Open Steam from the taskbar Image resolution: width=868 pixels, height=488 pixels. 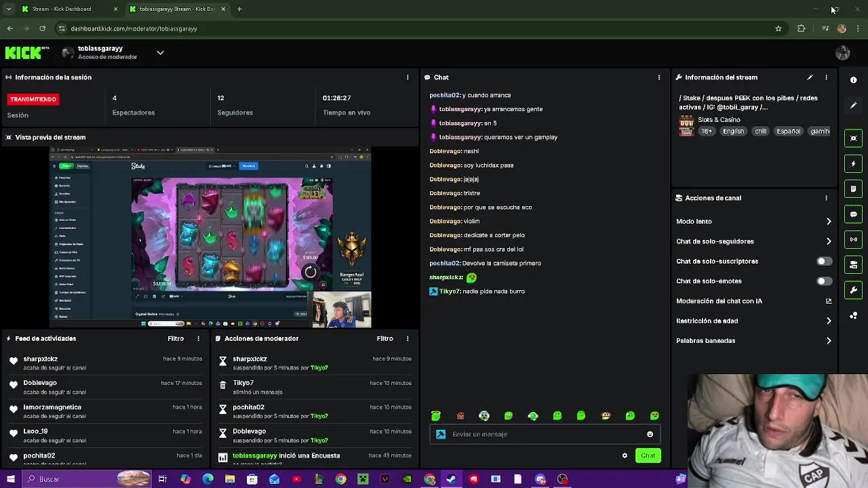click(451, 479)
